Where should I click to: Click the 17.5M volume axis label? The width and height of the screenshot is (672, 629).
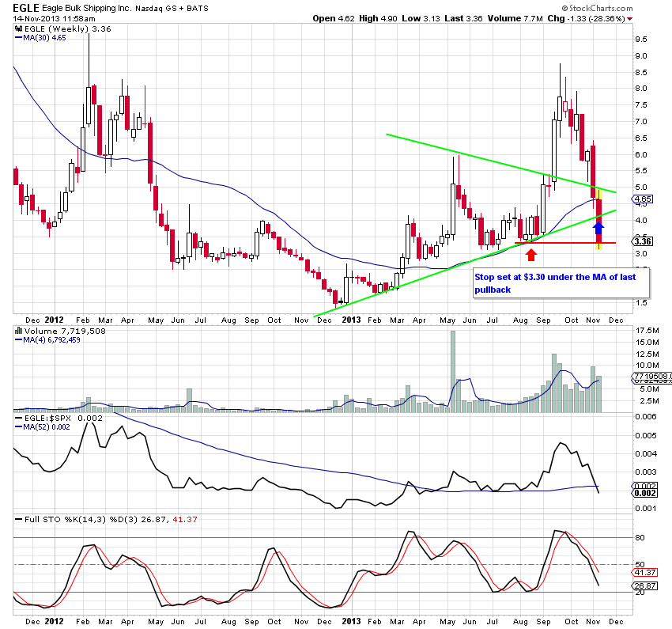pos(647,330)
